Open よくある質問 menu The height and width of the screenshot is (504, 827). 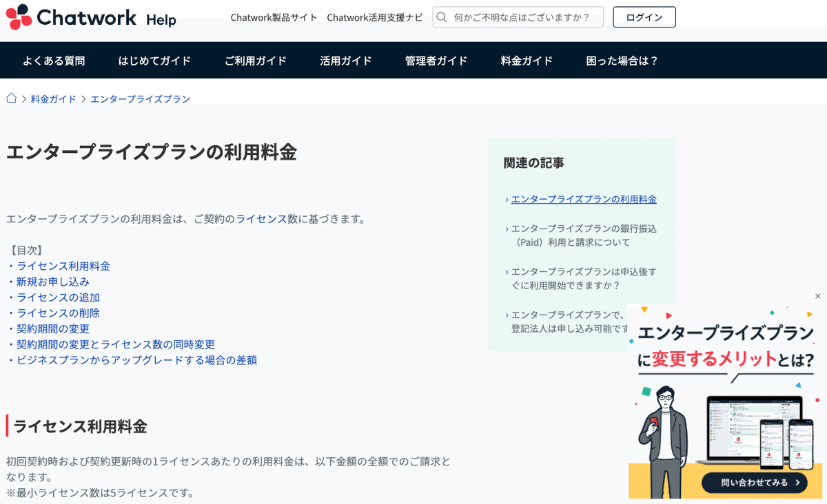pyautogui.click(x=54, y=61)
